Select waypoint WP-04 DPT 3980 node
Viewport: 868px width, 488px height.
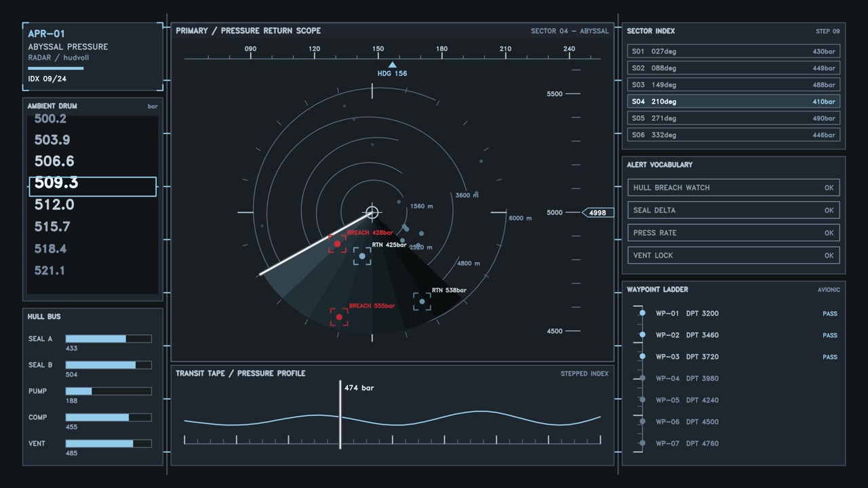[x=642, y=378]
